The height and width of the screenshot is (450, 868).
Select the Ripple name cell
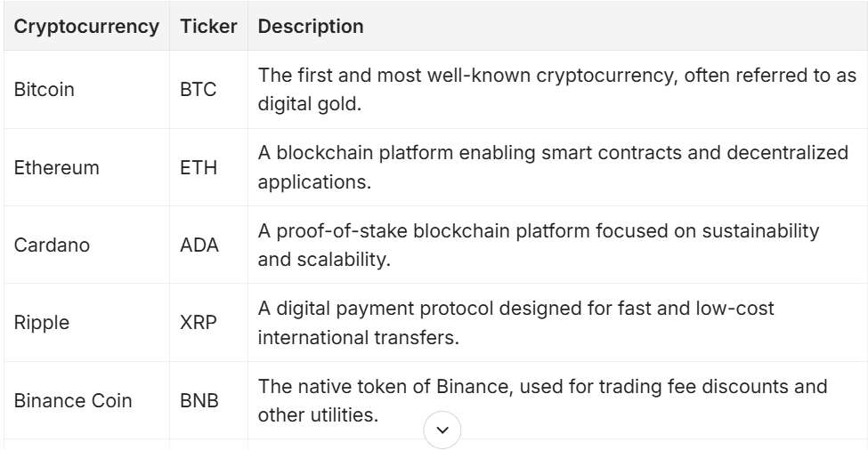[x=41, y=323]
